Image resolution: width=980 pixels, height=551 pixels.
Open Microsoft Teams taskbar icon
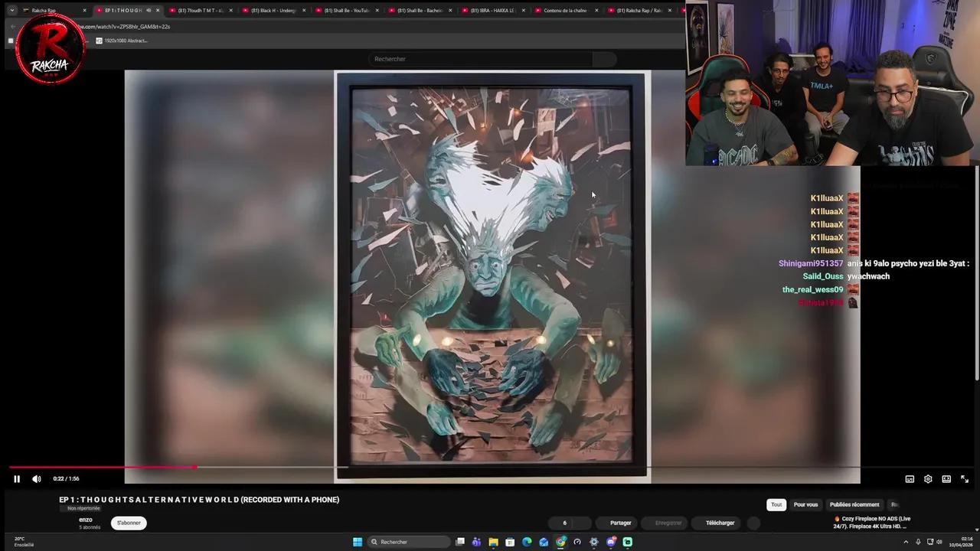pyautogui.click(x=476, y=542)
